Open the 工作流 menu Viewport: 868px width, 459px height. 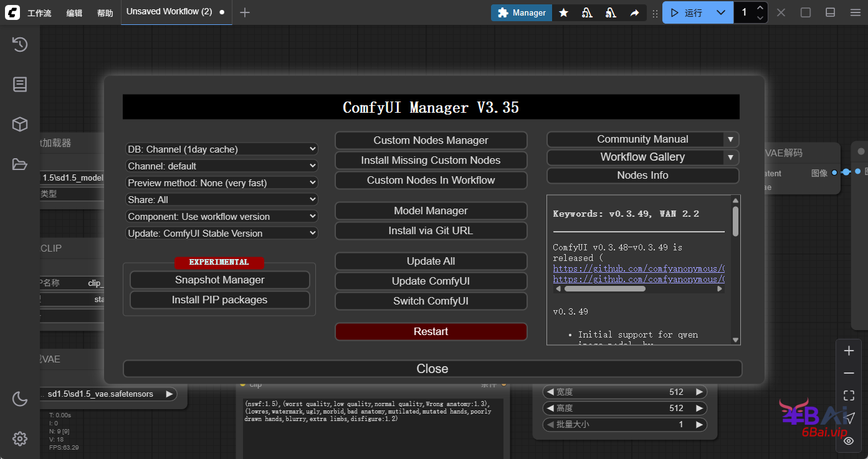coord(39,13)
